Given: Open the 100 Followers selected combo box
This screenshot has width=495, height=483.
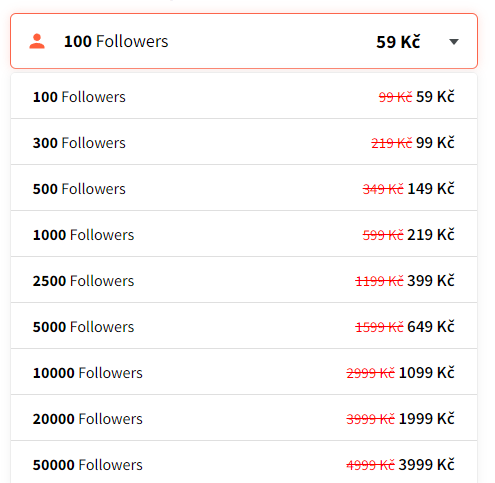Looking at the screenshot, I should click(x=244, y=41).
